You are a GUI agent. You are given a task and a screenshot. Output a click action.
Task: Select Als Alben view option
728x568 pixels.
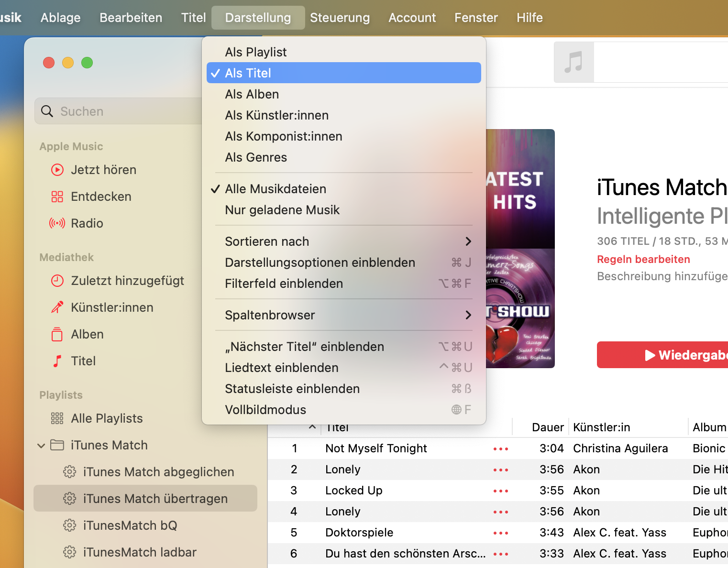coord(344,94)
